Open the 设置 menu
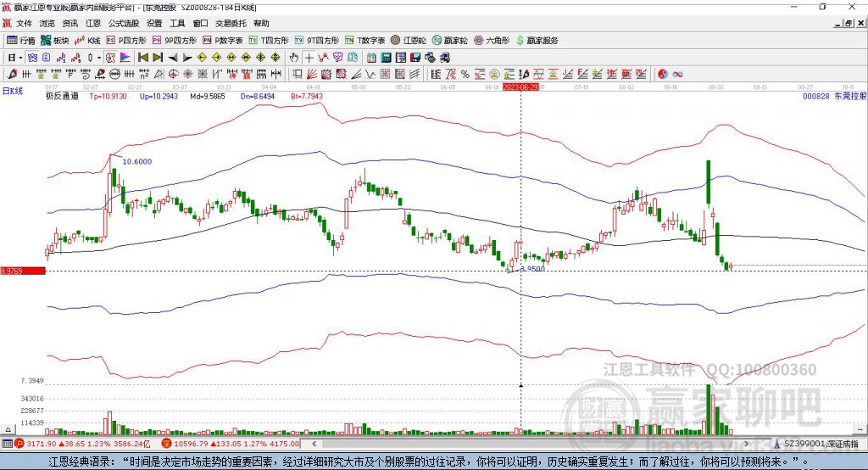The image size is (868, 470). [x=154, y=23]
